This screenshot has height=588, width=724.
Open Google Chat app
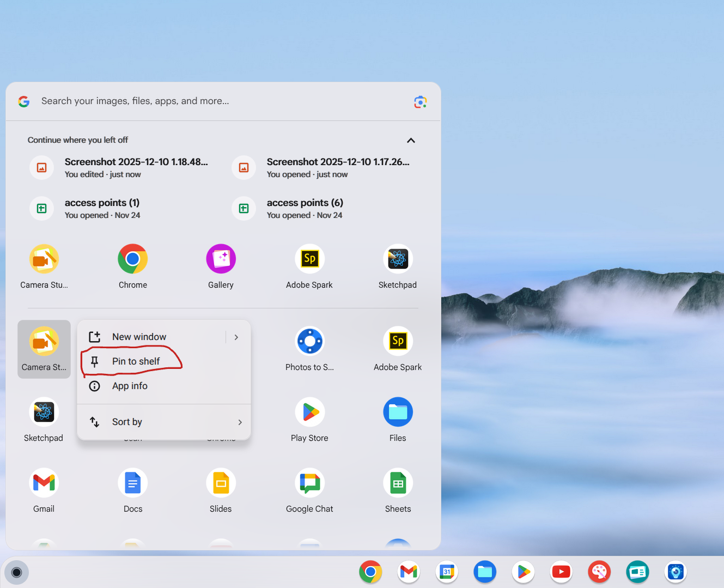point(309,483)
